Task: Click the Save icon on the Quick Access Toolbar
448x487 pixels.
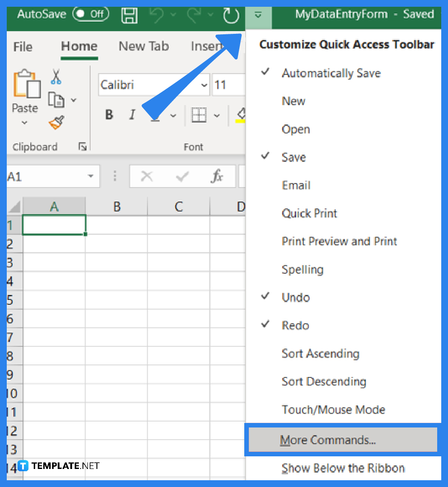Action: tap(129, 15)
